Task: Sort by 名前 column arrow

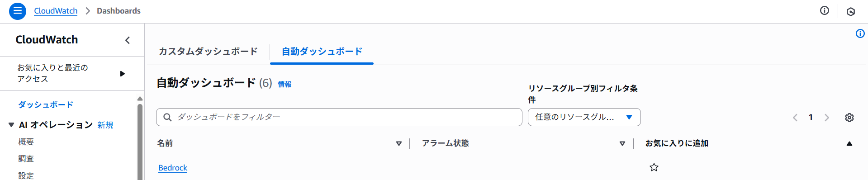Action: click(399, 143)
